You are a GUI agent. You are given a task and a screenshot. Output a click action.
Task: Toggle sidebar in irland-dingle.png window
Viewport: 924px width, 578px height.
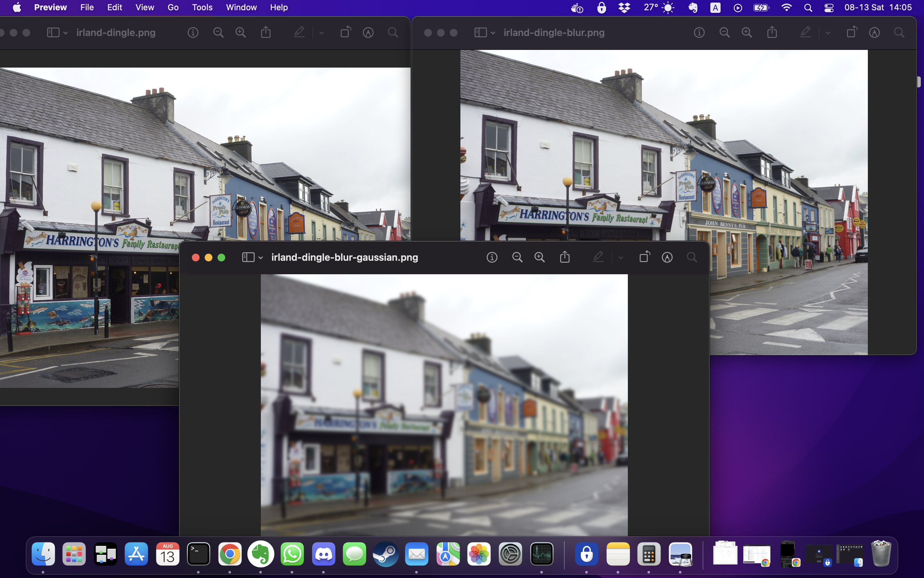(53, 32)
